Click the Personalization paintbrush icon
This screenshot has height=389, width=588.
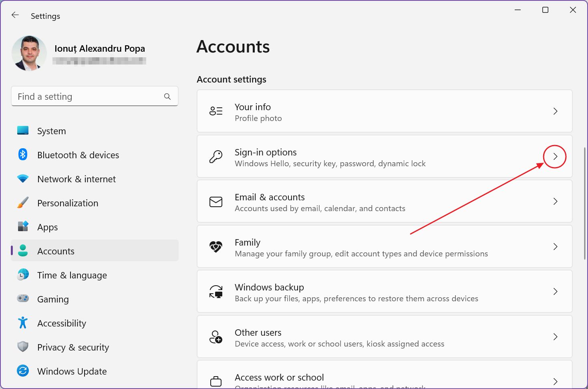(23, 202)
